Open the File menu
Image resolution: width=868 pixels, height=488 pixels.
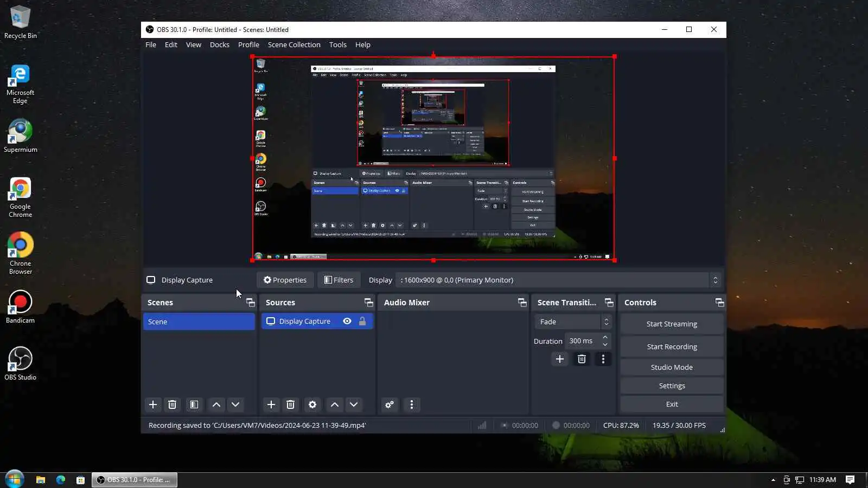pyautogui.click(x=151, y=44)
